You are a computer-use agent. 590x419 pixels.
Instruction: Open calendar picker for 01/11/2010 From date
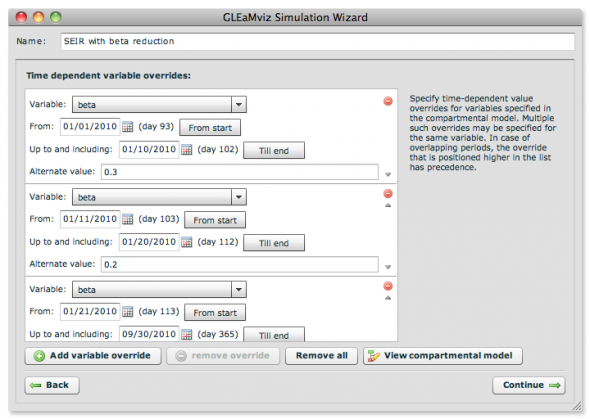[128, 219]
